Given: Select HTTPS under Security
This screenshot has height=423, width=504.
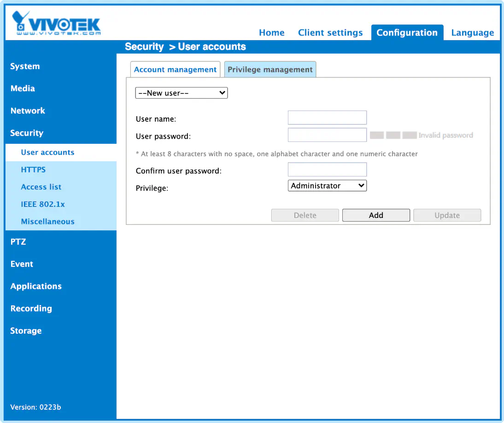Looking at the screenshot, I should point(33,170).
